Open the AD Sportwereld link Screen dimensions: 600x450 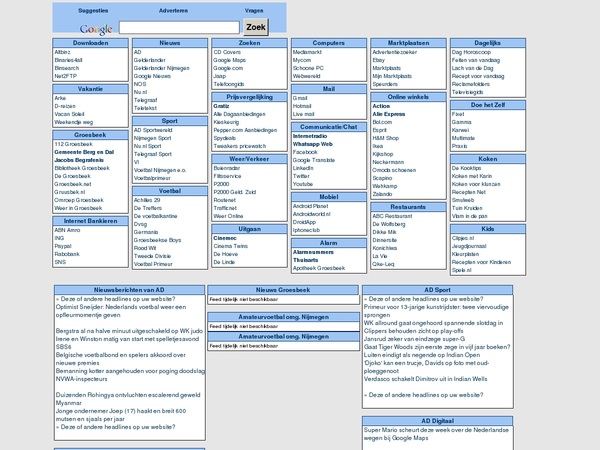pyautogui.click(x=153, y=130)
